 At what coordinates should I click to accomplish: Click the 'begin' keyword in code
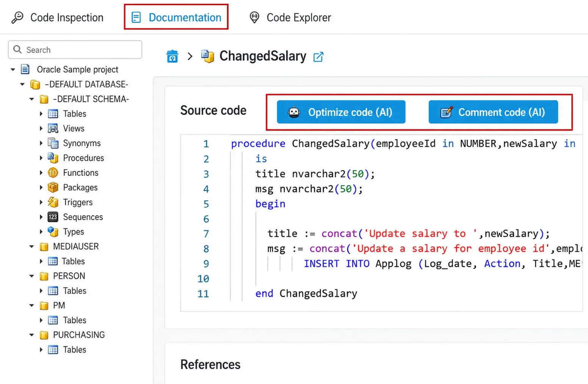coord(270,204)
